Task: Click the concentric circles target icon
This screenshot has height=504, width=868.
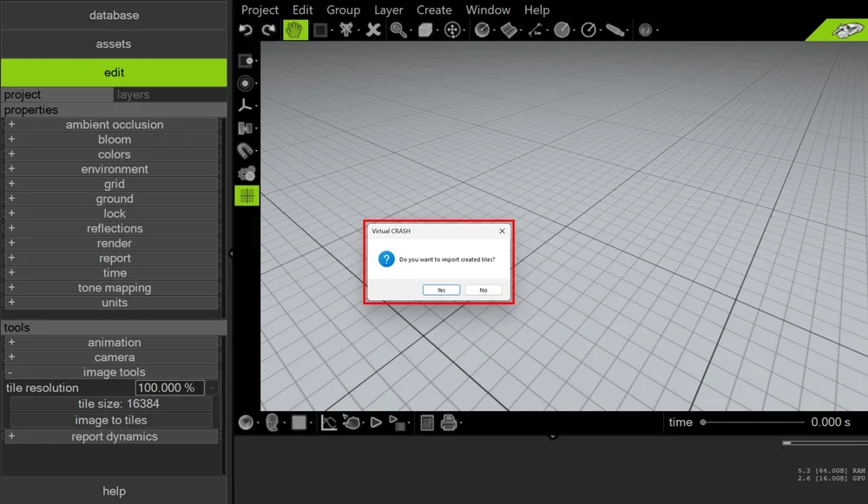Action: (246, 83)
